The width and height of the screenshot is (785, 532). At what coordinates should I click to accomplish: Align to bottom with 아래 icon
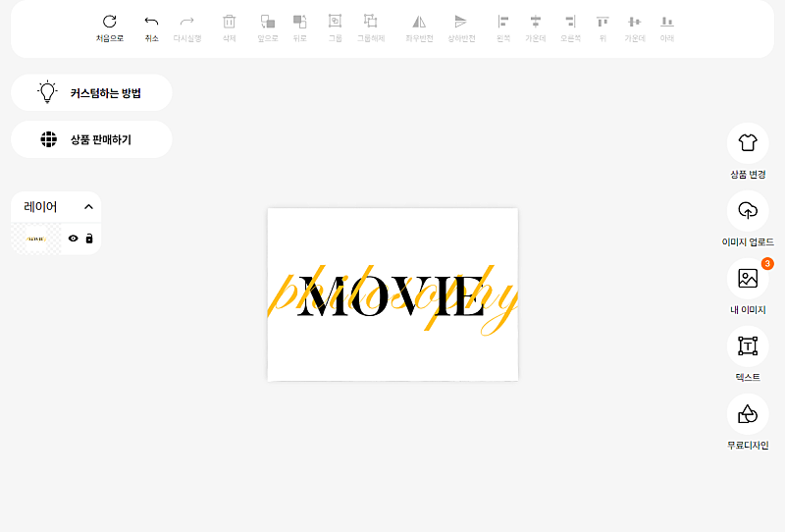(x=667, y=22)
